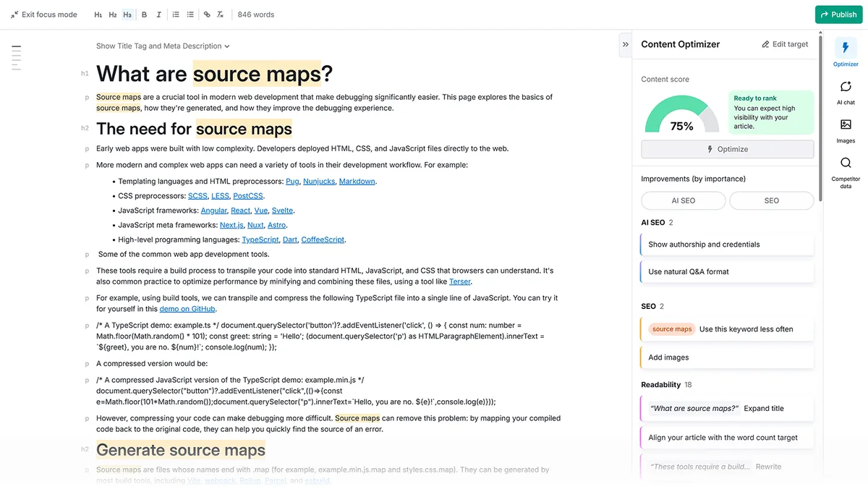Switch to the AI SEO filter
868x492 pixels.
pos(684,200)
